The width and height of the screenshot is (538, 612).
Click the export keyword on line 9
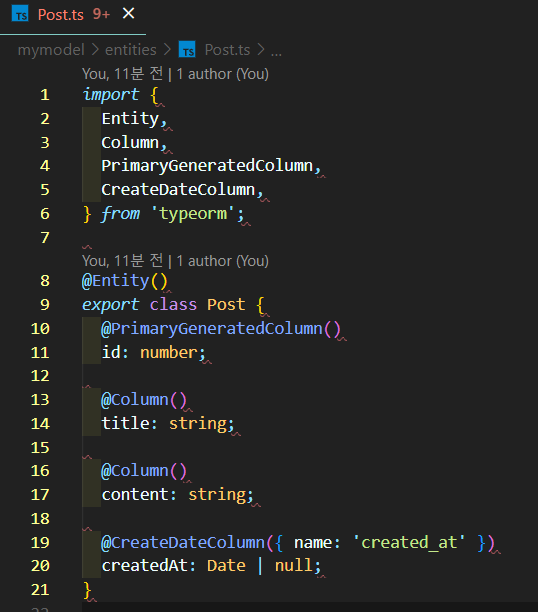point(110,304)
